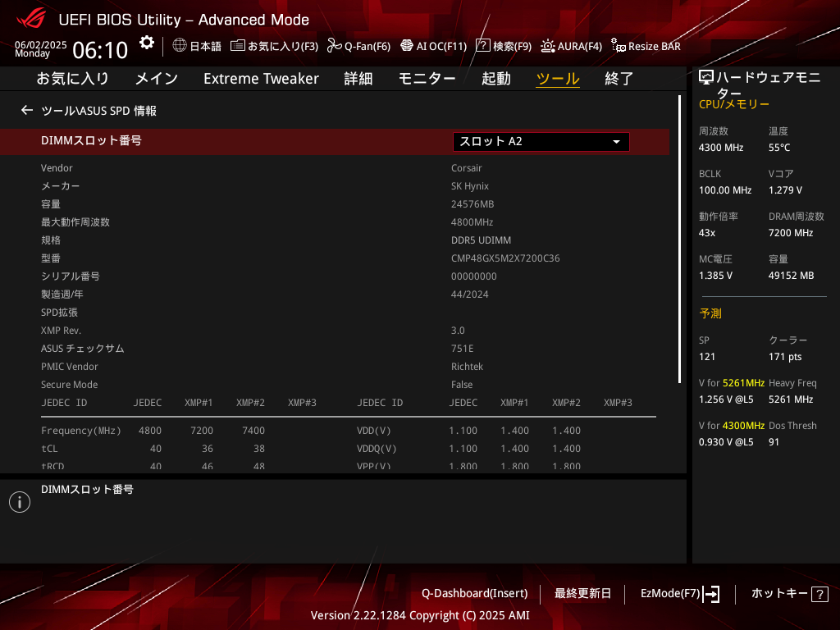Click メーカー value SK Hynix
This screenshot has width=840, height=630.
pyautogui.click(x=470, y=186)
